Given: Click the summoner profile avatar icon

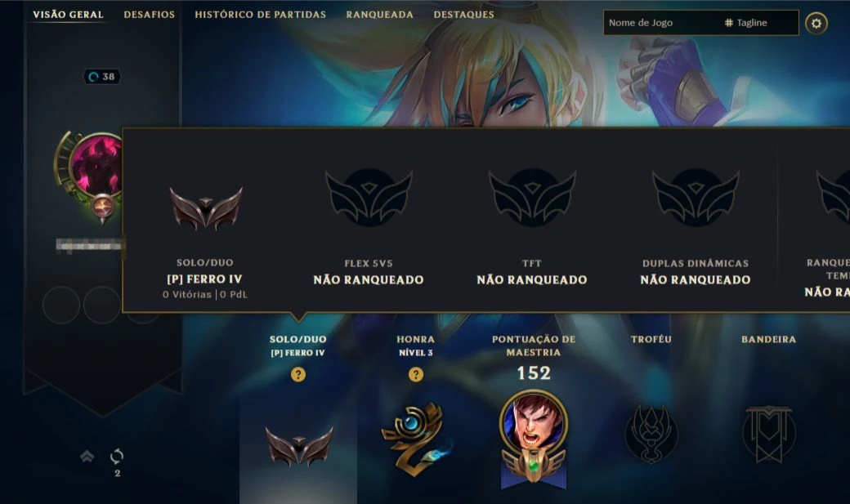Looking at the screenshot, I should click(x=96, y=167).
